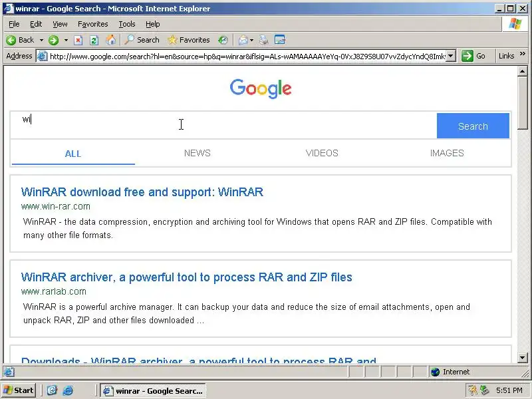Open the Help menu
This screenshot has height=399, width=532.
point(153,24)
